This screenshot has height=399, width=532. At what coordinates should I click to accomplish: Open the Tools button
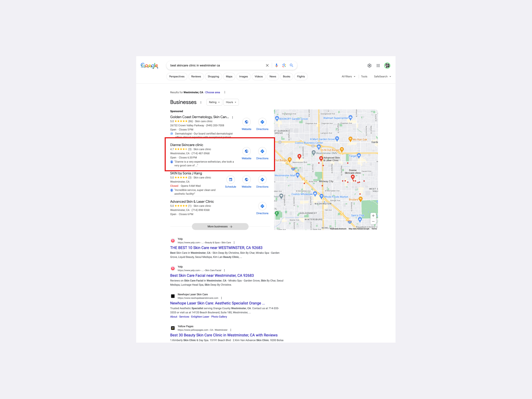[364, 77]
